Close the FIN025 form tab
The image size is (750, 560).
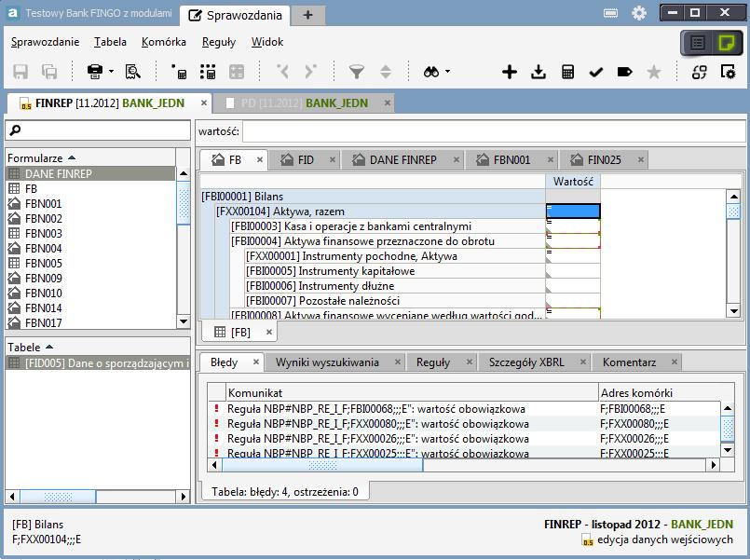641,159
